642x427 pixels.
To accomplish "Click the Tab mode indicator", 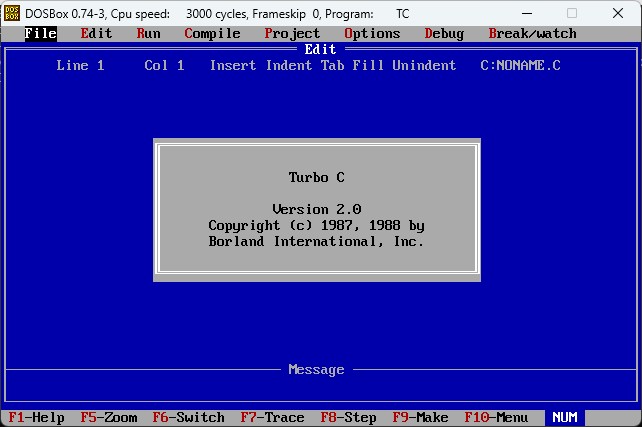I will pyautogui.click(x=332, y=66).
